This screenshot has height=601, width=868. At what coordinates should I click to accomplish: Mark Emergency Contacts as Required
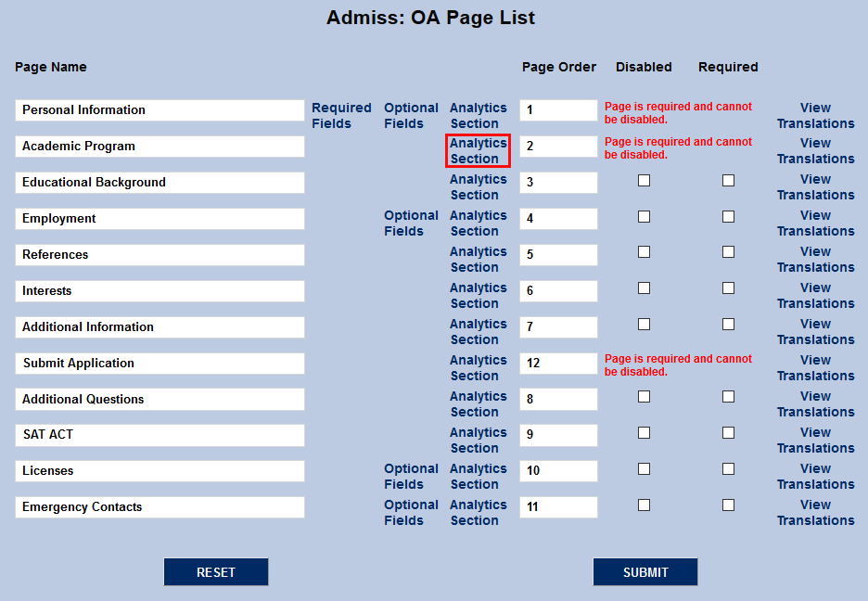729,505
